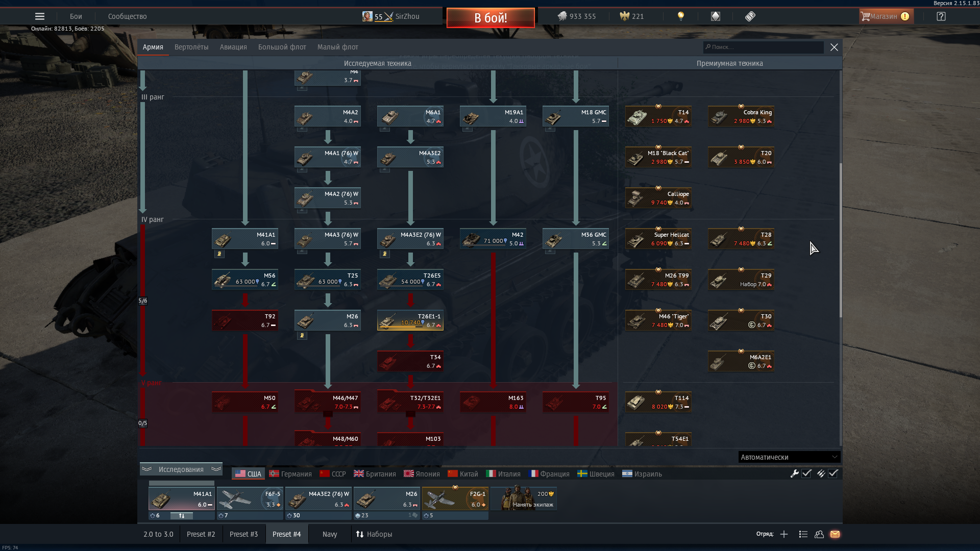Switch to the Вертолёты tab
This screenshot has width=980, height=551.
click(191, 47)
